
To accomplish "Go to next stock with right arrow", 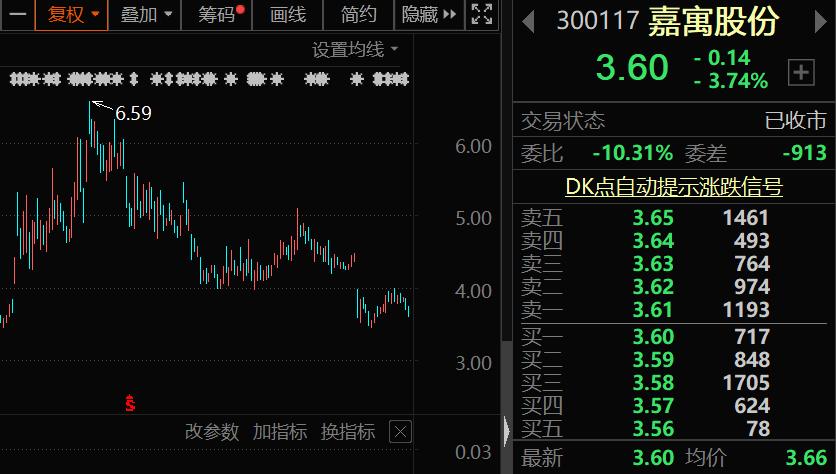I will click(x=821, y=22).
